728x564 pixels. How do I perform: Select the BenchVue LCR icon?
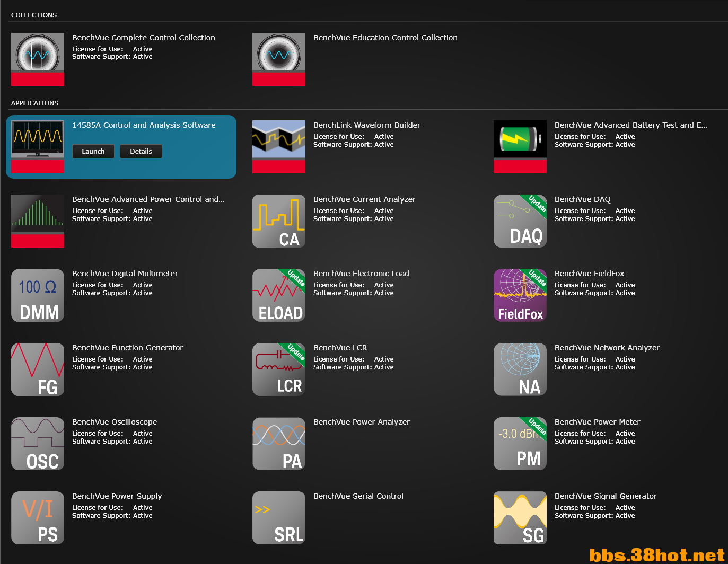279,369
